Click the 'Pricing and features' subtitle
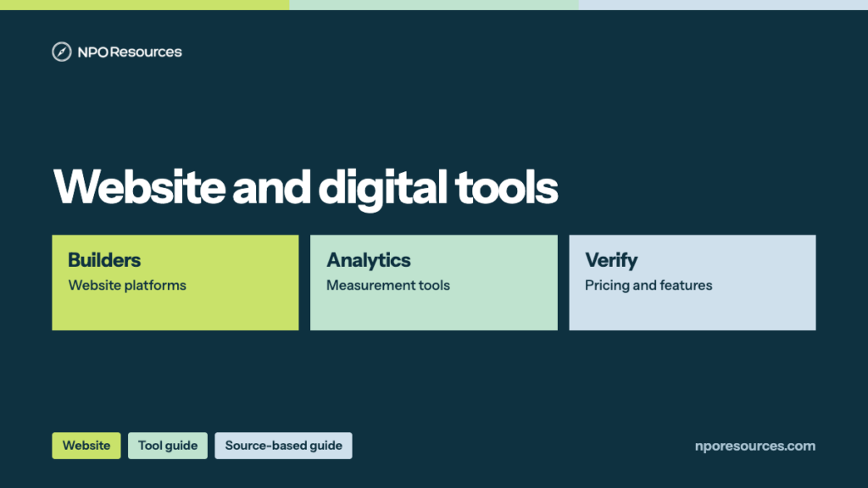The width and height of the screenshot is (868, 488). point(648,286)
